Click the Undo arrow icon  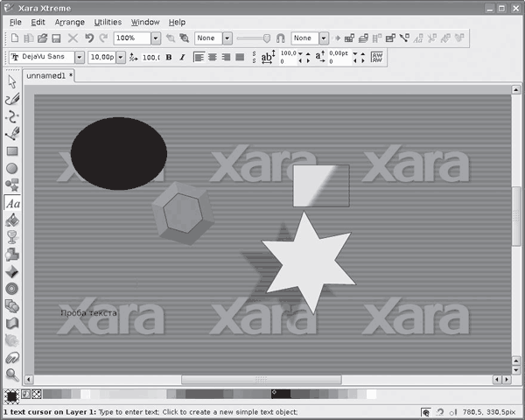pos(89,38)
